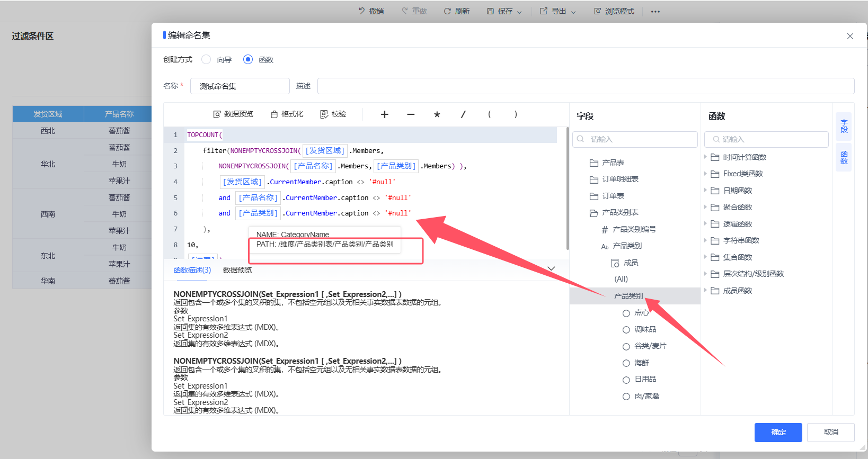Viewport: 868px width, 459px height.
Task: Click the 校验 validate button
Action: (x=333, y=114)
